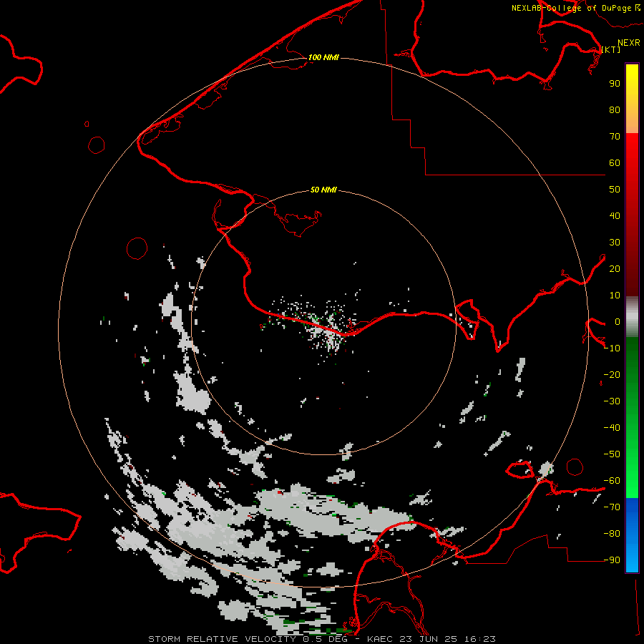Click the 100 NMI range ring label
644x644 pixels.
pyautogui.click(x=323, y=57)
